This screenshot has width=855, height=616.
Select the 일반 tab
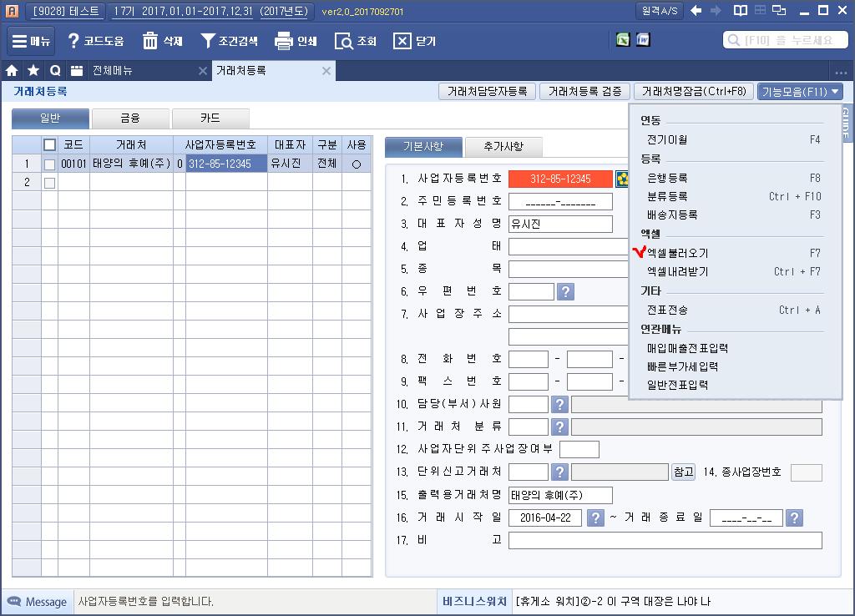pyautogui.click(x=50, y=119)
